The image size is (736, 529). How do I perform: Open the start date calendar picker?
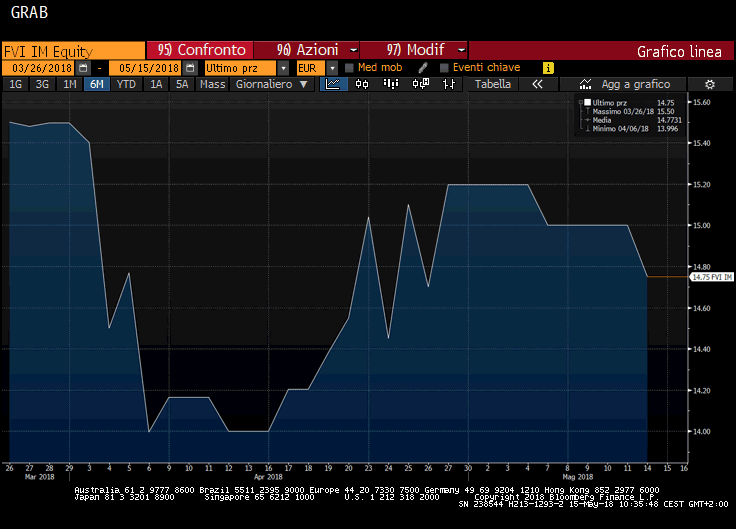(x=83, y=68)
